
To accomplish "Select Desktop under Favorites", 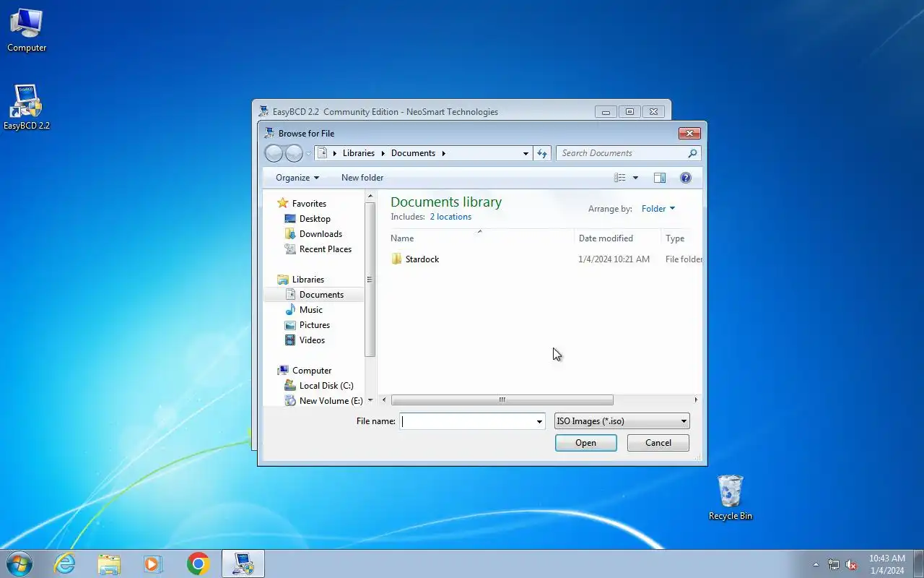I will click(315, 219).
